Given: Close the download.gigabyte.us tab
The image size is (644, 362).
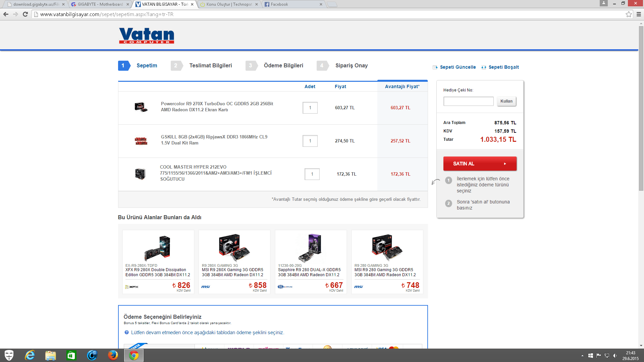Looking at the screenshot, I should pyautogui.click(x=63, y=4).
